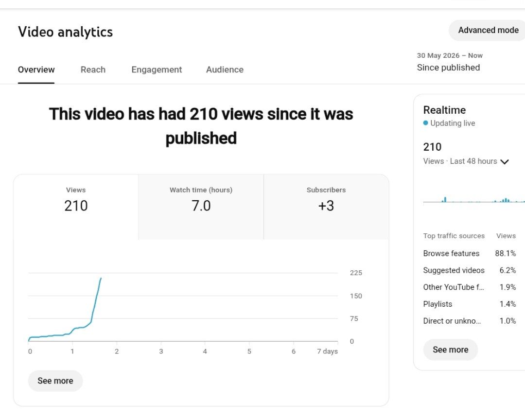
Task: Switch to the Reach tab
Action: point(93,70)
